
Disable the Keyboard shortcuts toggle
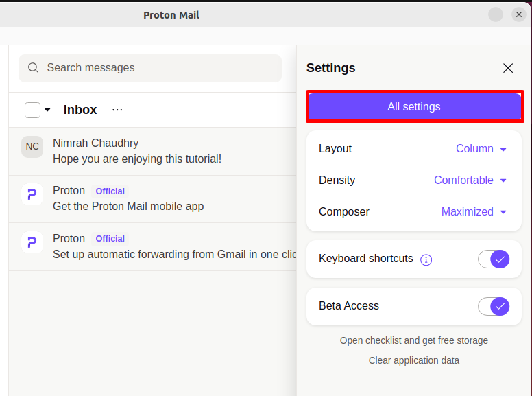click(494, 259)
